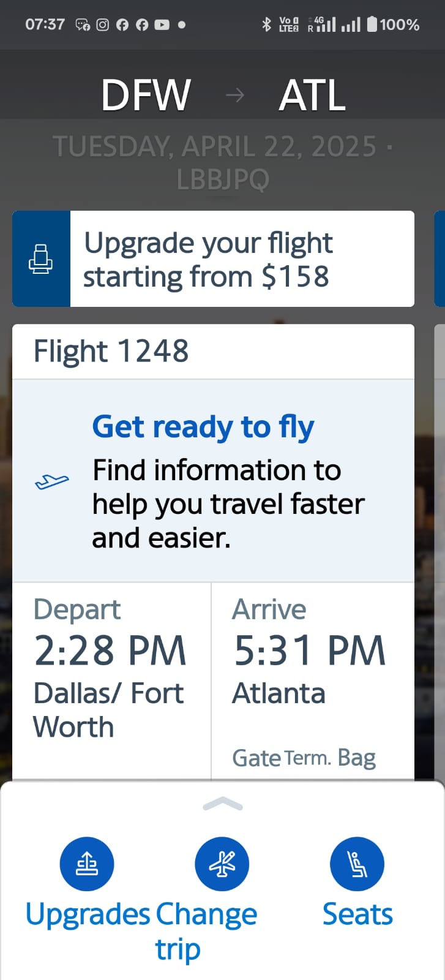The height and width of the screenshot is (980, 445).
Task: Tap the Change trip airplane icon
Action: click(x=222, y=863)
